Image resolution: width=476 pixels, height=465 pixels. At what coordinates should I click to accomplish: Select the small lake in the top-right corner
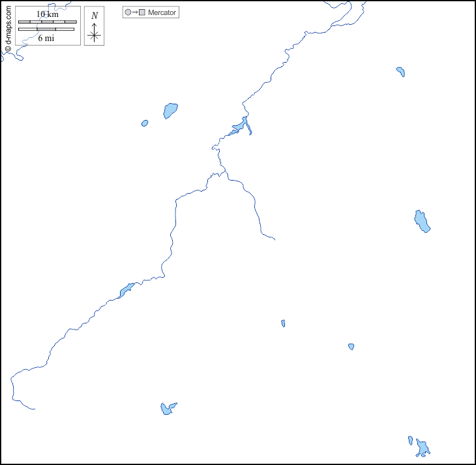[x=400, y=71]
